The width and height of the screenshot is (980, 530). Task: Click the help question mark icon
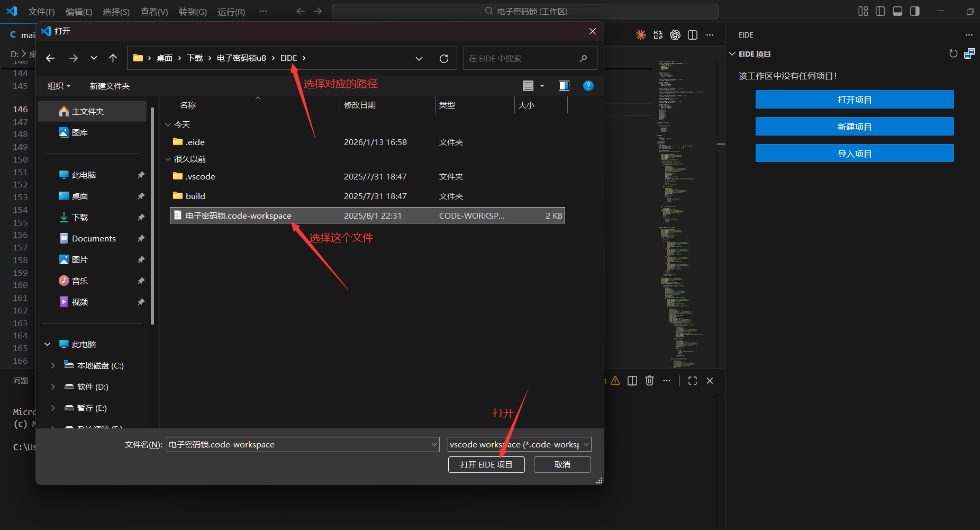(588, 86)
